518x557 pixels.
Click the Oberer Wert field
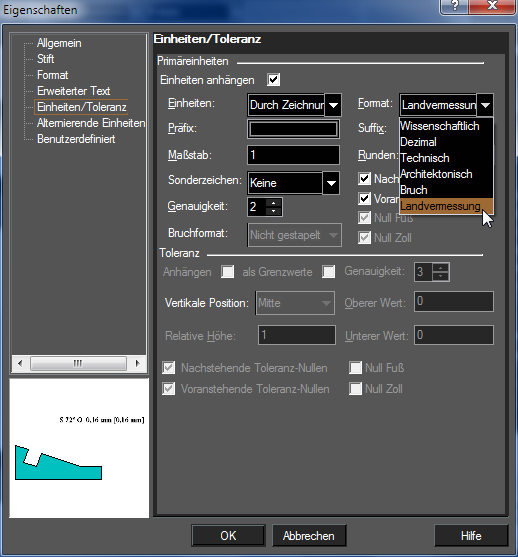click(454, 302)
